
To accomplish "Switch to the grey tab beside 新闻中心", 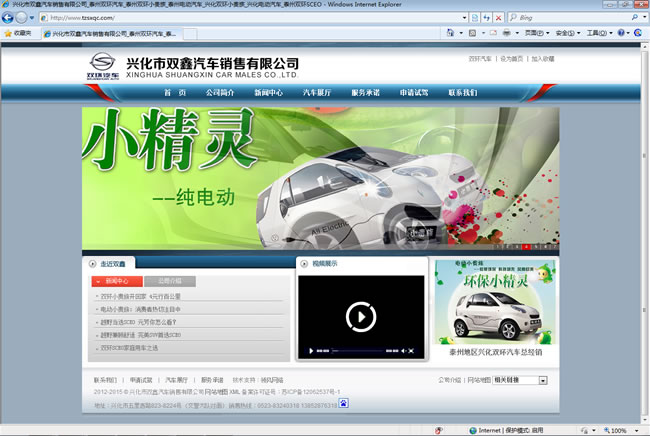I will (x=170, y=281).
